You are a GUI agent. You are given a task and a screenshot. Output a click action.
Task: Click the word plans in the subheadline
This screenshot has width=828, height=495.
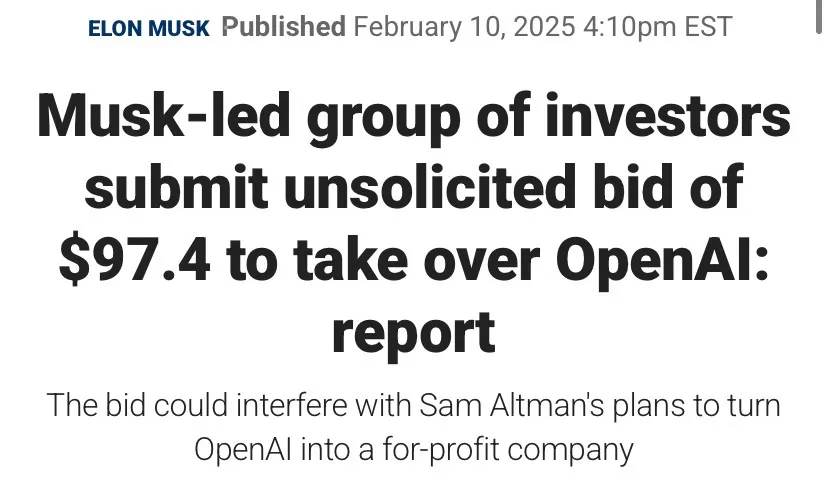pyautogui.click(x=648, y=407)
